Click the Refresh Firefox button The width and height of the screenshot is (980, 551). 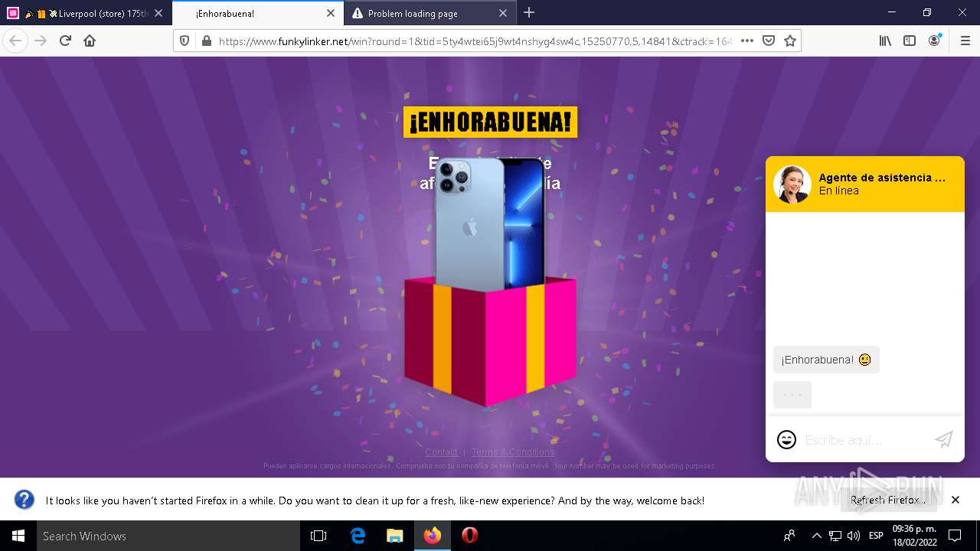click(887, 500)
